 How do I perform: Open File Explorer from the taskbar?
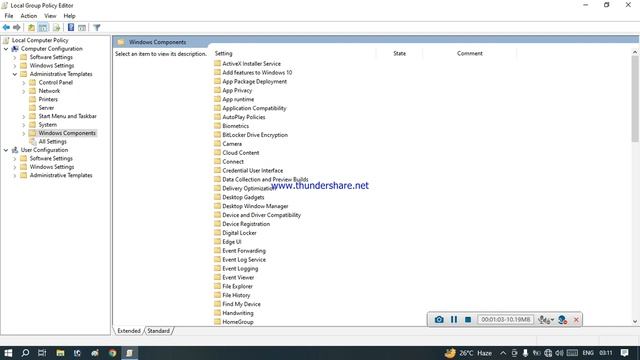(60, 353)
